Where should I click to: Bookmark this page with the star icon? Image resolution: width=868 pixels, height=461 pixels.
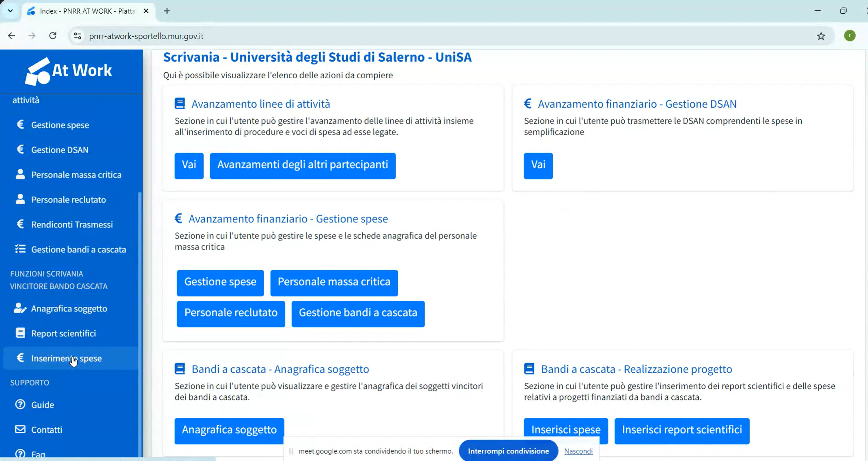pos(821,36)
